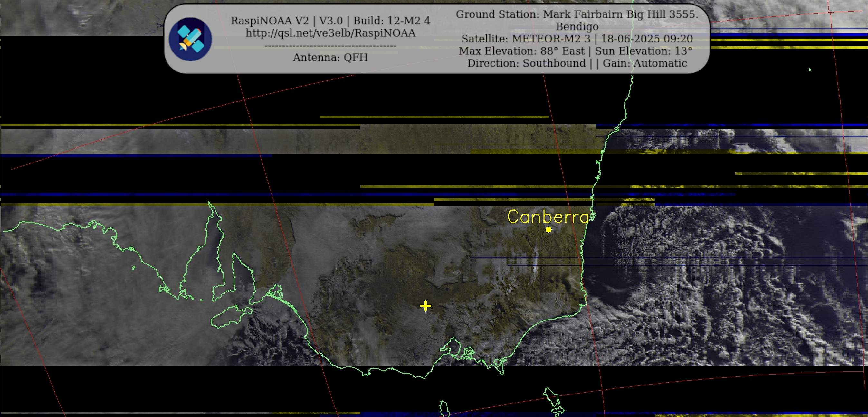Image resolution: width=868 pixels, height=417 pixels.
Task: Click the RaspiNOAA satellite logo icon
Action: 190,39
